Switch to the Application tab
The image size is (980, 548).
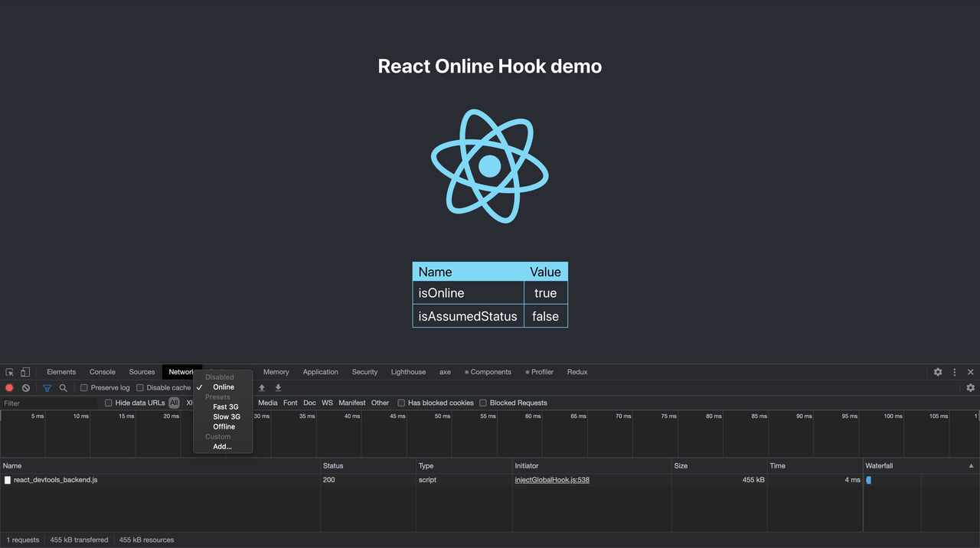coord(320,372)
